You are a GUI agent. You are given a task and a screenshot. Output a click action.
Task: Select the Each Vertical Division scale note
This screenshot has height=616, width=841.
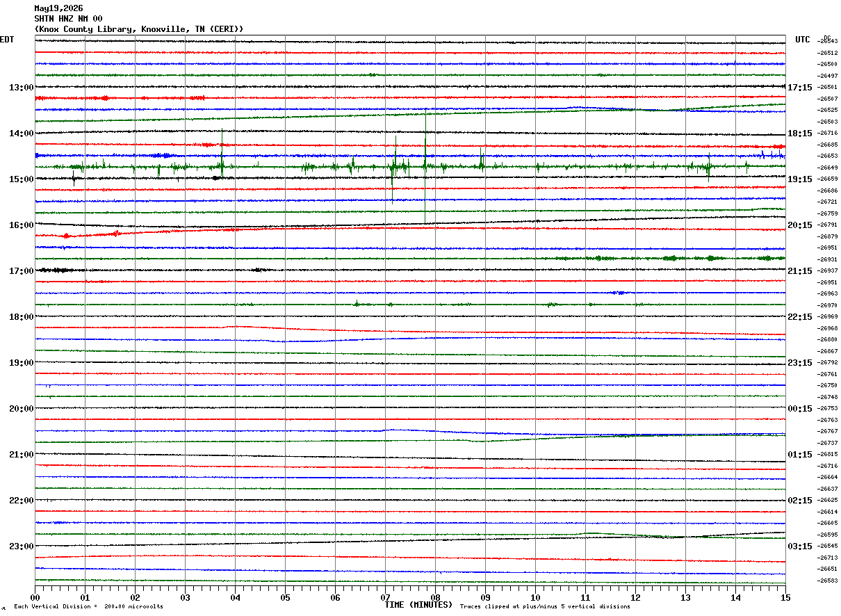[88, 607]
